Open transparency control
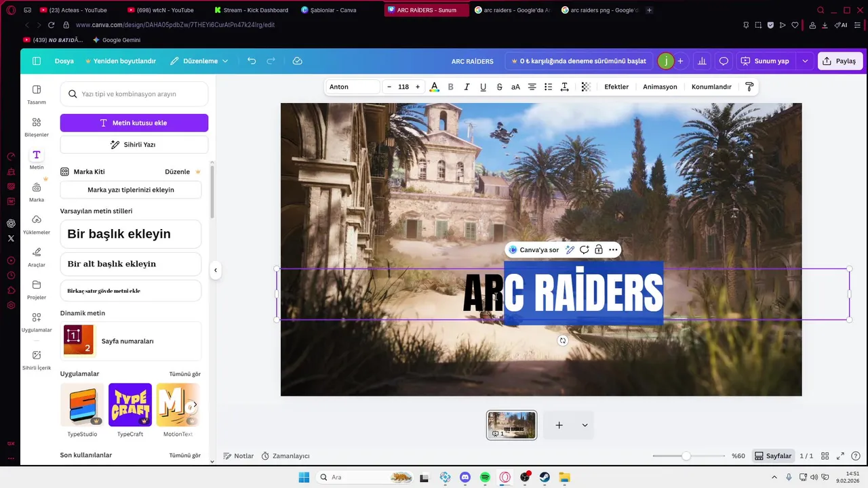This screenshot has height=488, width=868. point(586,87)
